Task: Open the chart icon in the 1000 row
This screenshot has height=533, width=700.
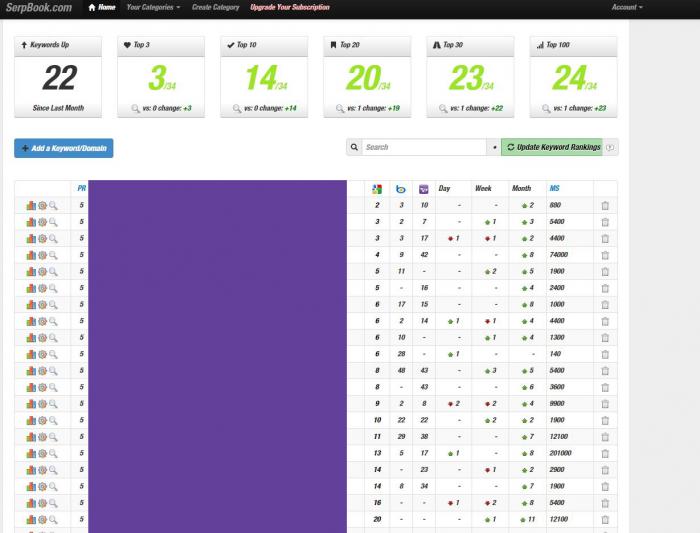Action: 31,304
